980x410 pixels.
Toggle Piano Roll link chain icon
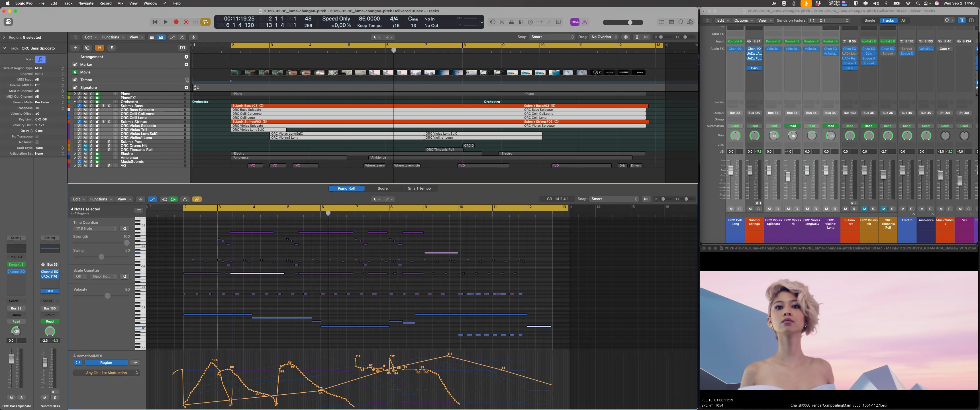click(x=197, y=199)
